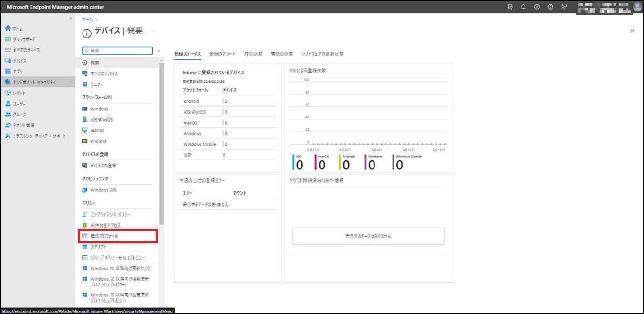This screenshot has width=644, height=314.
Task: Open Windows 10 以降向け品質更新プログラム (プレビュー)
Action: coord(117,298)
